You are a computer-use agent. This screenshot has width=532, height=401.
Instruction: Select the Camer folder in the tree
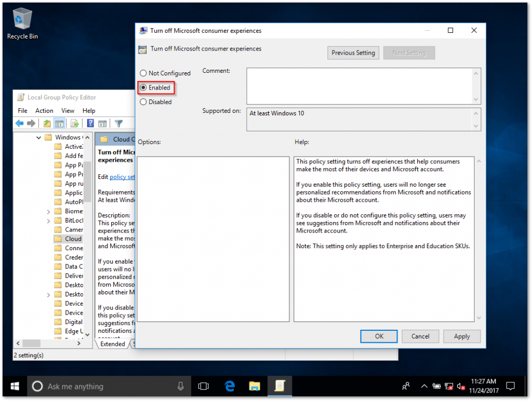point(69,230)
